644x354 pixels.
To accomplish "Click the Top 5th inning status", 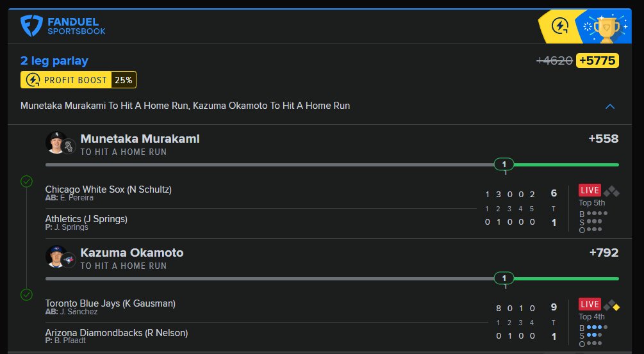I will tap(592, 203).
